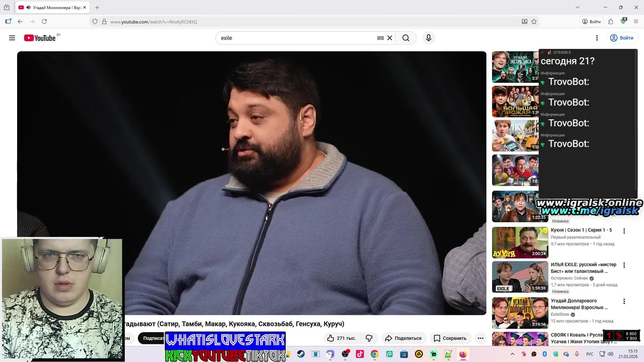Go back to previous page
The width and height of the screenshot is (644, 362).
tap(20, 22)
